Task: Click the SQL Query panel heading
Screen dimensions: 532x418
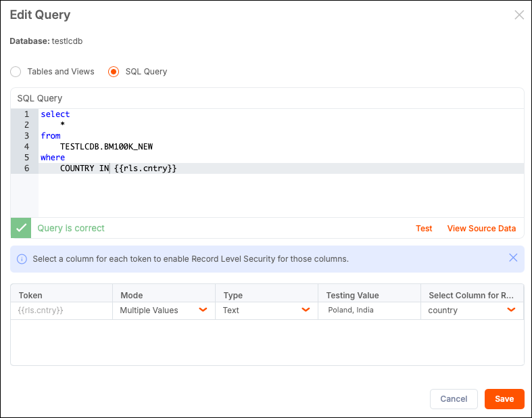Action: 40,98
